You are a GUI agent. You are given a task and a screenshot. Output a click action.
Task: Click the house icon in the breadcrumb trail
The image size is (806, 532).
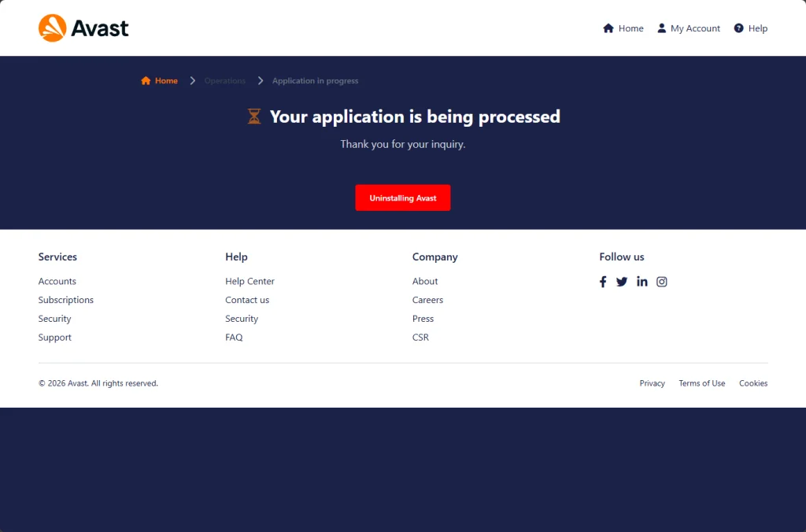pos(145,80)
